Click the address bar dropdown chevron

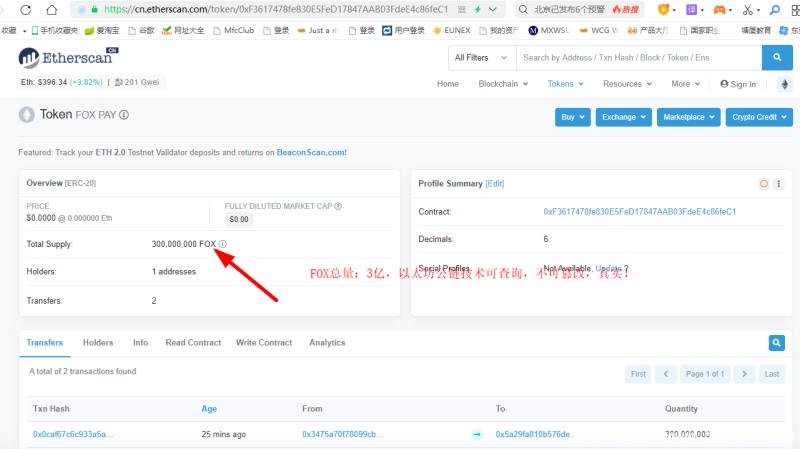[x=492, y=10]
